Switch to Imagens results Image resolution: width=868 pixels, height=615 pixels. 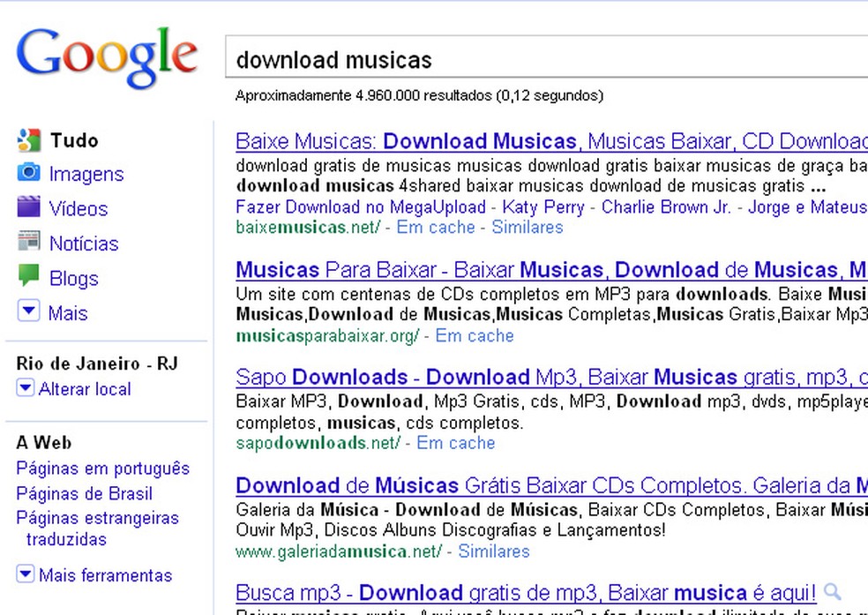tap(86, 175)
